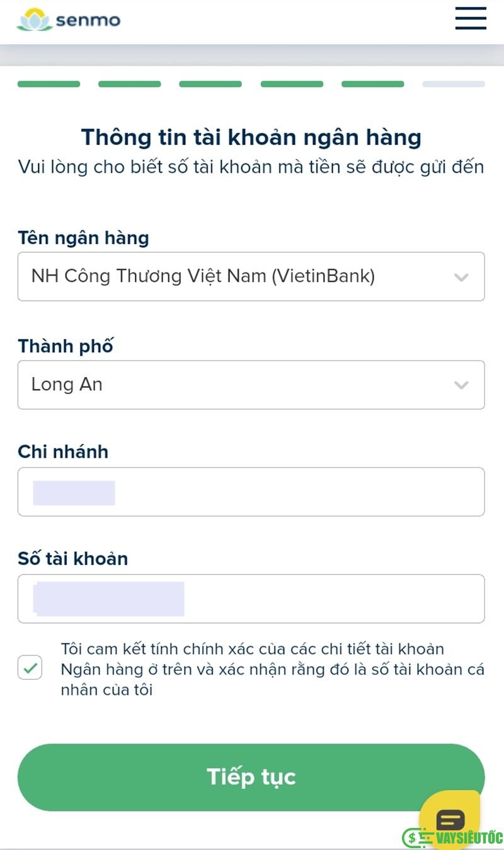This screenshot has height=850, width=504.
Task: Click the senmo wordmark next to the lotus
Action: tap(89, 20)
